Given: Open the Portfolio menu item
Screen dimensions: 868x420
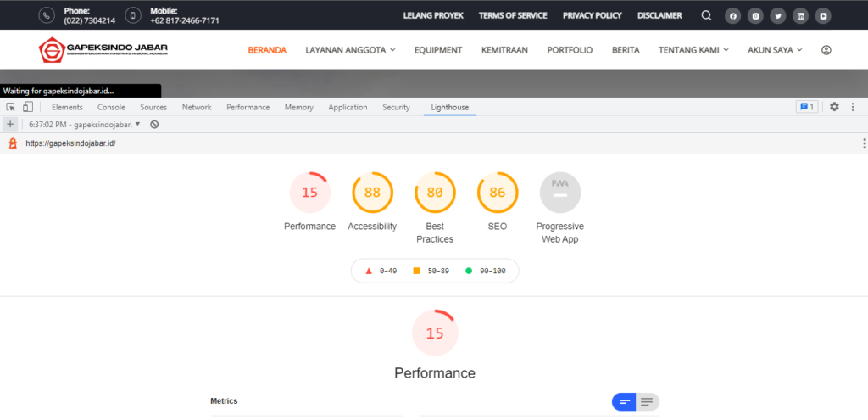Looking at the screenshot, I should [570, 50].
